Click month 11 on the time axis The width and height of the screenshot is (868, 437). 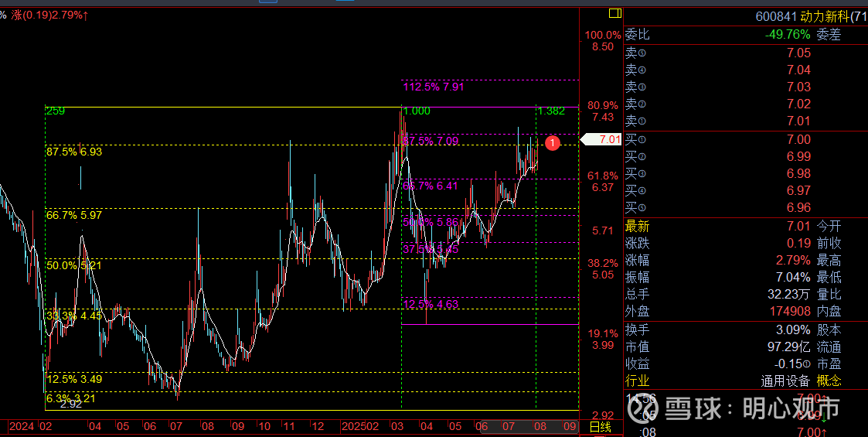point(289,427)
